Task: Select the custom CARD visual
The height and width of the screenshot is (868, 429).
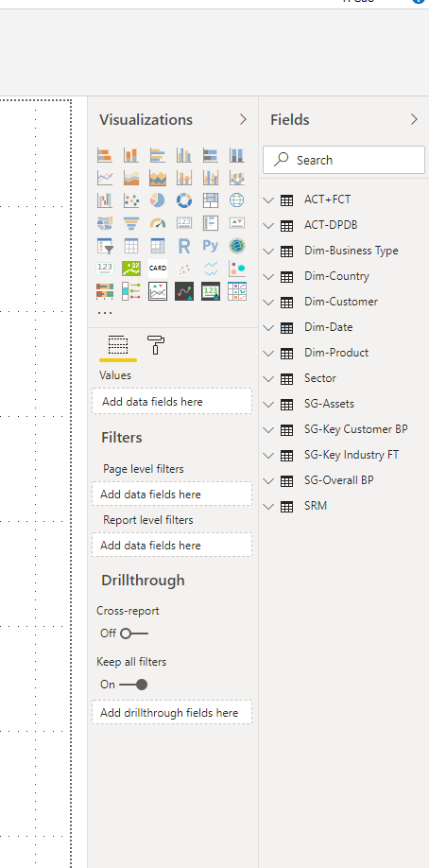Action: click(x=158, y=269)
